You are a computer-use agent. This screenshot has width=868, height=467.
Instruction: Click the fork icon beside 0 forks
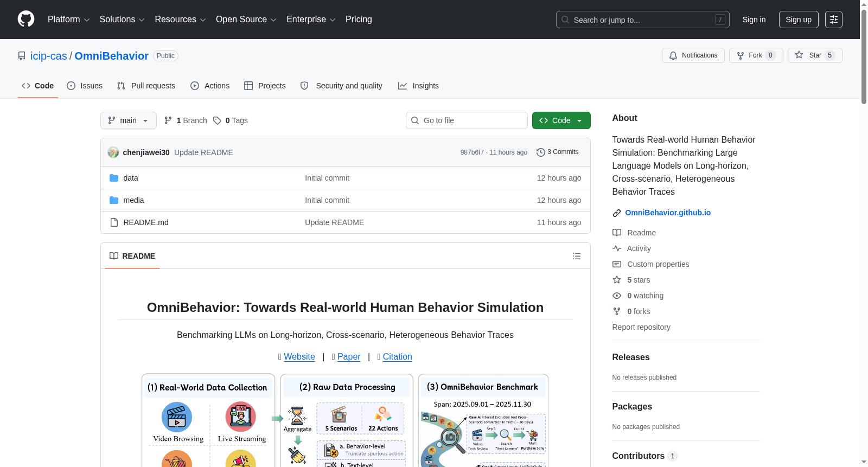pyautogui.click(x=617, y=311)
